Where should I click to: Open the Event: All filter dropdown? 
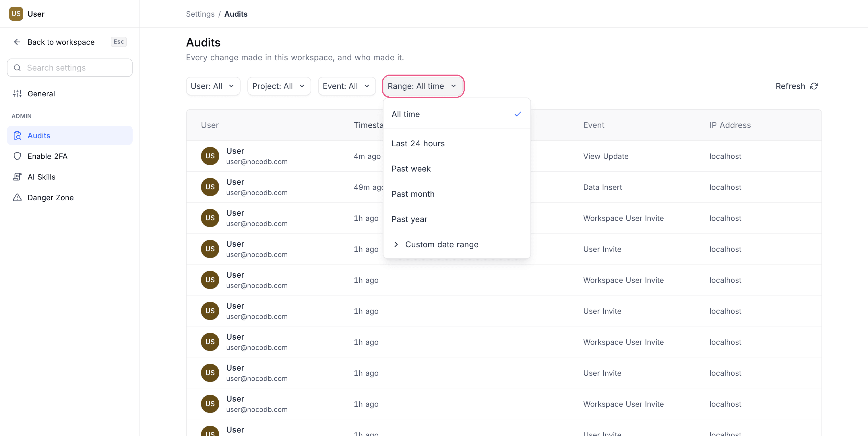point(347,86)
